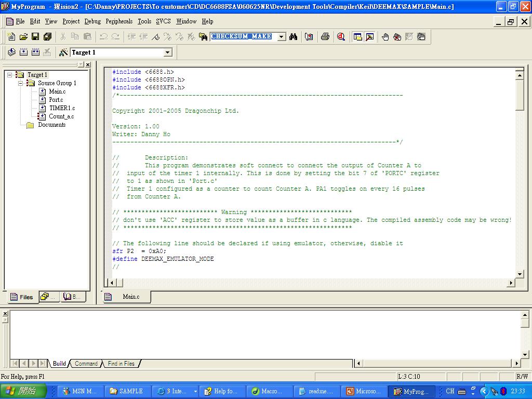
Task: Click the Cut scissors icon
Action: (x=63, y=37)
